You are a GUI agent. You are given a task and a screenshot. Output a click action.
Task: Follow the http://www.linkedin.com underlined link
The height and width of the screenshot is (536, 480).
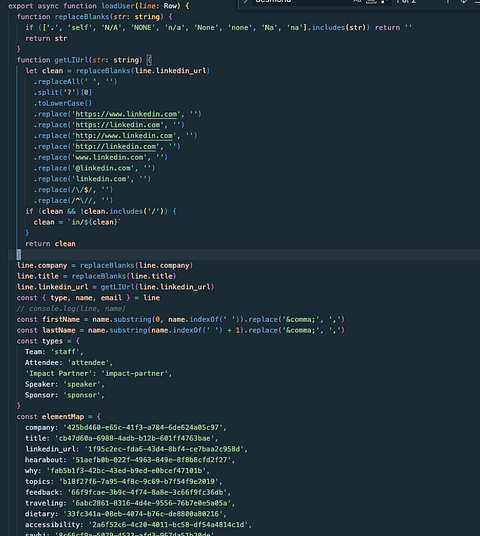coord(124,136)
